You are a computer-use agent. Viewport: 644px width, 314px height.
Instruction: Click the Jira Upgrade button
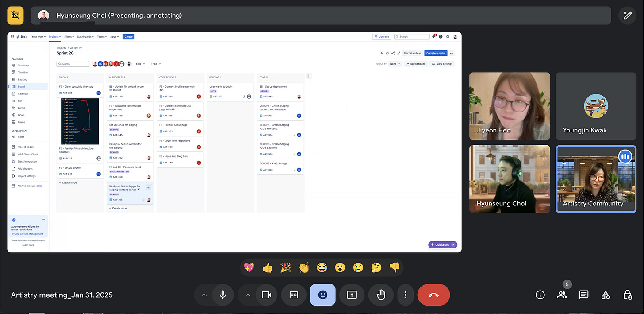pyautogui.click(x=382, y=37)
